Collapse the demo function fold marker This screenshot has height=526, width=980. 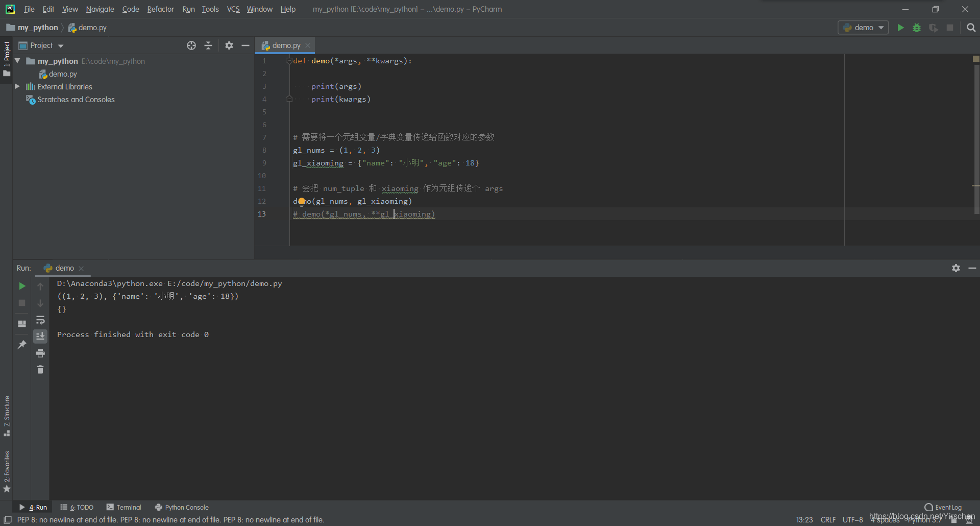(x=289, y=61)
